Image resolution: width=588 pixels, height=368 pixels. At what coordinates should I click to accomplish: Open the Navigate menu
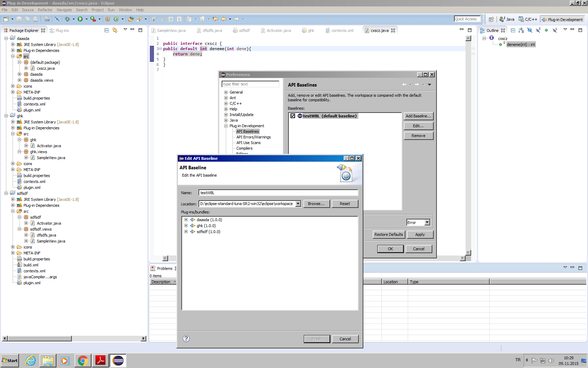[64, 10]
